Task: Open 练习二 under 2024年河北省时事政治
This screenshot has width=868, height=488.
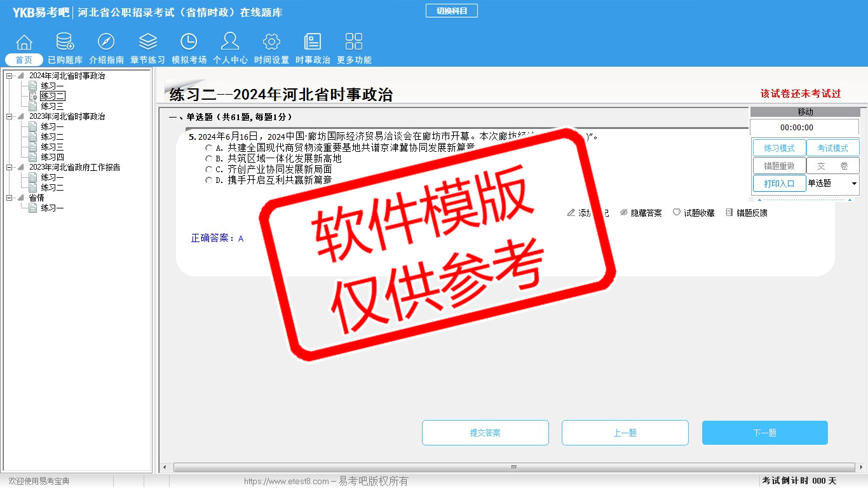Action: coord(53,97)
